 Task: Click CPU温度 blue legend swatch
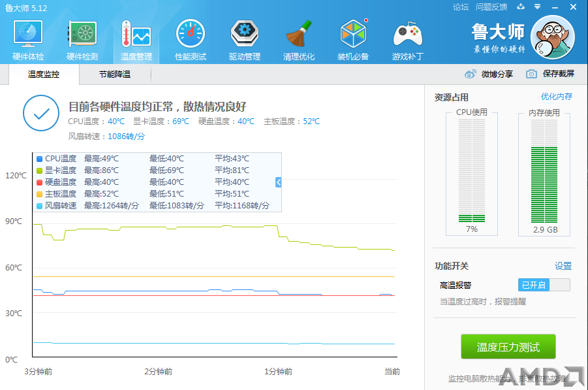coord(39,159)
